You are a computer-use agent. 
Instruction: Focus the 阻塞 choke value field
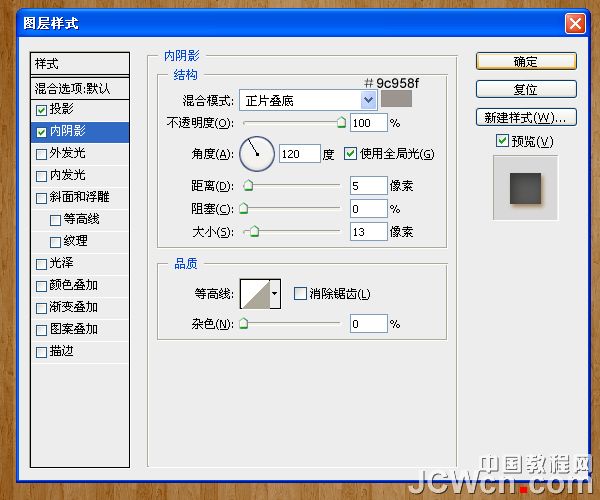[x=369, y=208]
